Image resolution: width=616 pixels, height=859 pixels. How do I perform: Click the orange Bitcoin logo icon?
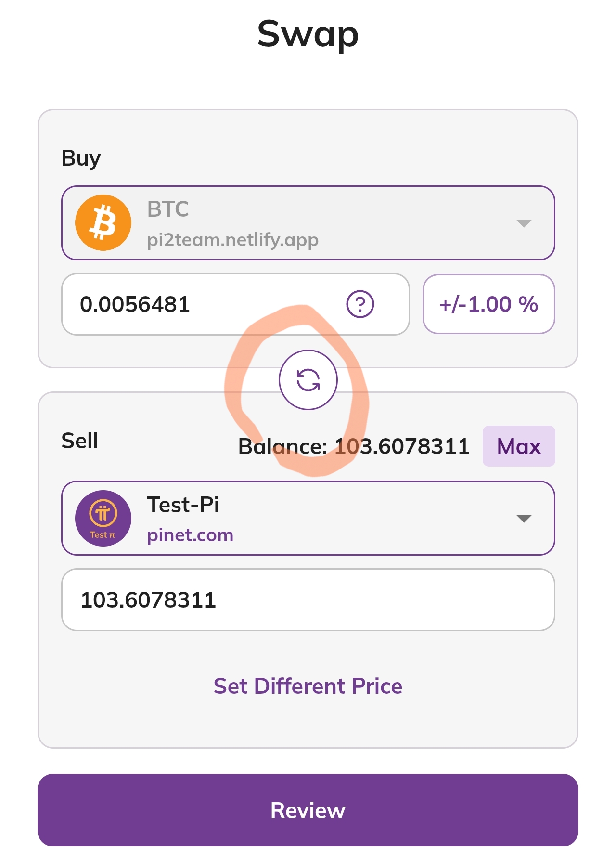[103, 223]
